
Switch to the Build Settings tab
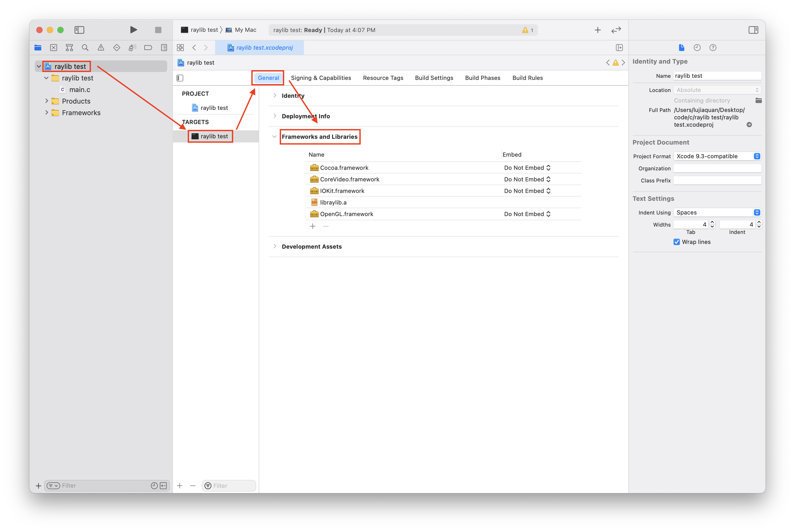[x=434, y=78]
